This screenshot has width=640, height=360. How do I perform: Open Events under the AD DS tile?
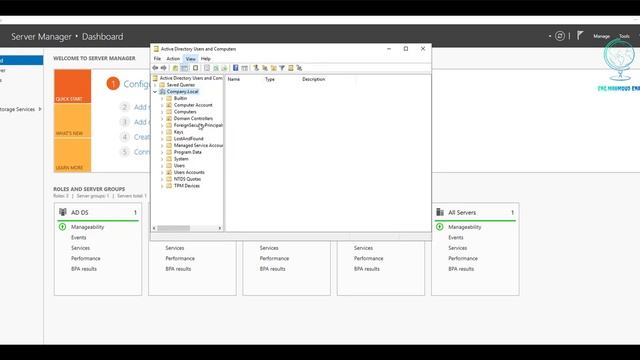pos(78,238)
